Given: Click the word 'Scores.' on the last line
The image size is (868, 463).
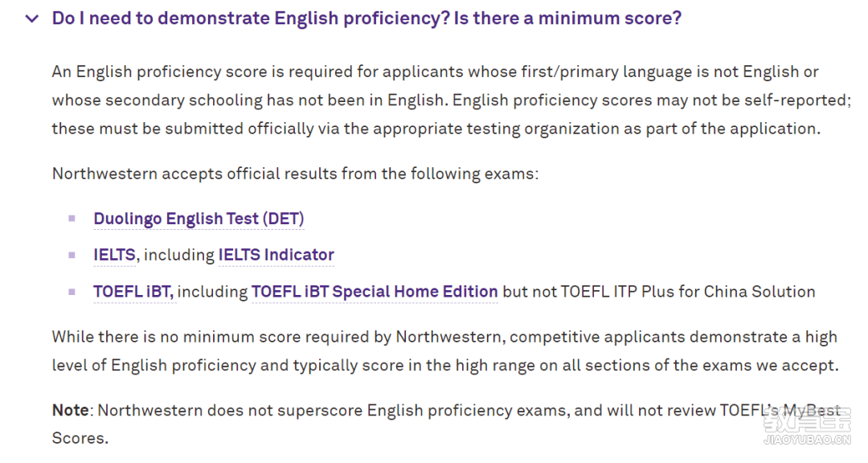Looking at the screenshot, I should coord(80,438).
